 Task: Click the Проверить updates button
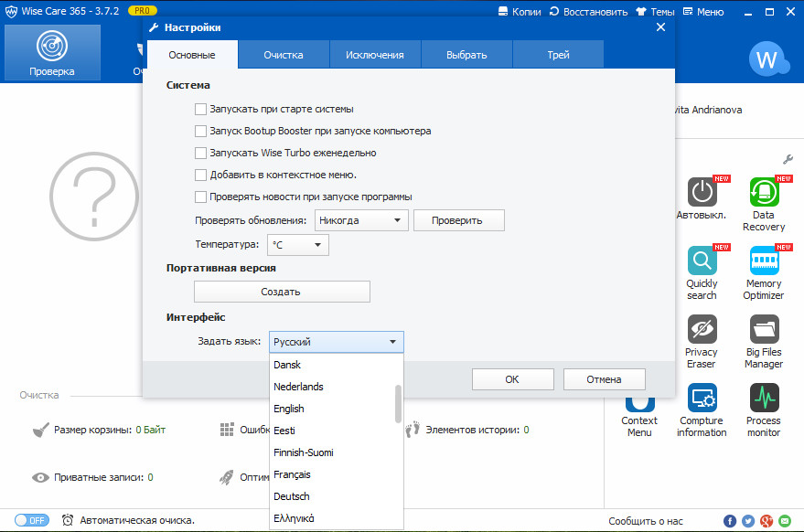459,220
